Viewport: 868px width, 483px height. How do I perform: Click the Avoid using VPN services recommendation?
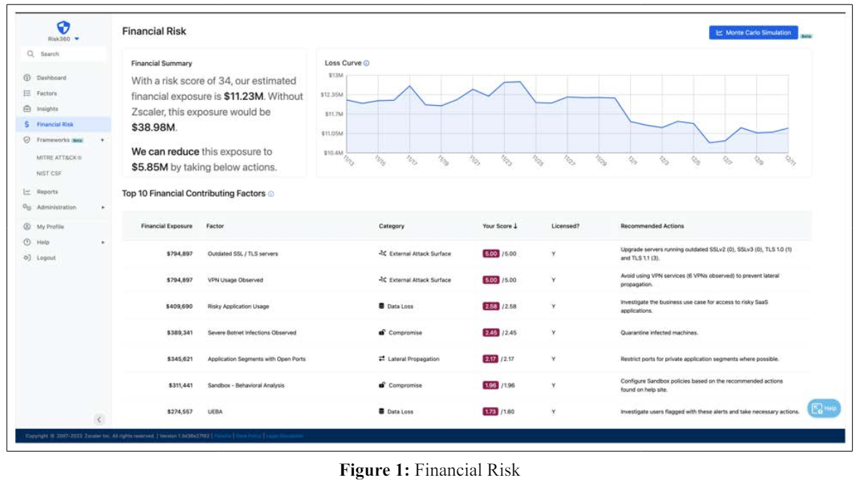(x=700, y=279)
